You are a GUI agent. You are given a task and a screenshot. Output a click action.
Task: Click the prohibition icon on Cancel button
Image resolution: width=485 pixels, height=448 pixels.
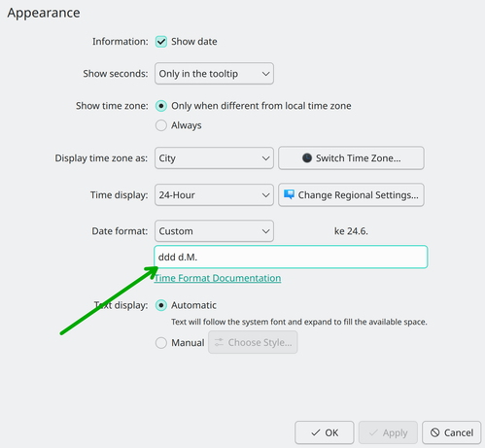(435, 432)
